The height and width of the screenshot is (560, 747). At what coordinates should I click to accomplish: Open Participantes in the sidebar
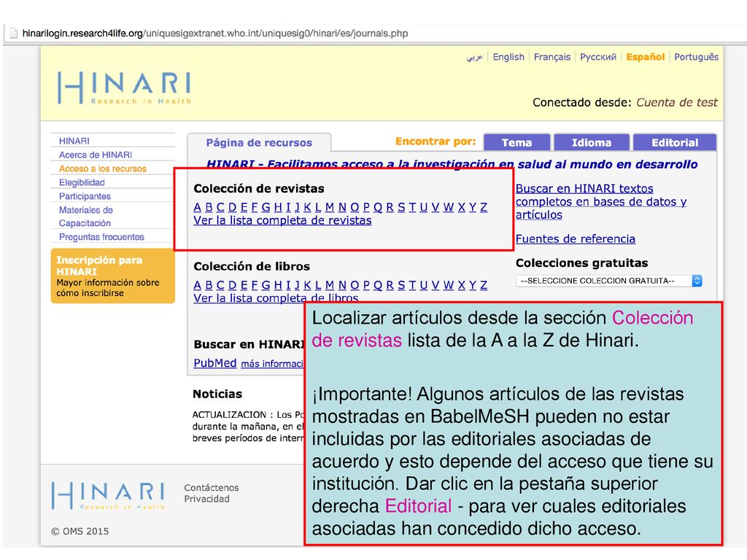(85, 196)
